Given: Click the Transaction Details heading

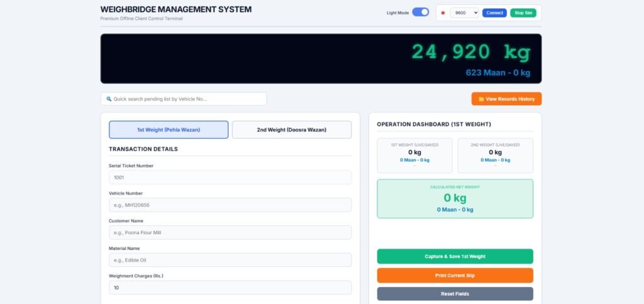Looking at the screenshot, I should 143,149.
